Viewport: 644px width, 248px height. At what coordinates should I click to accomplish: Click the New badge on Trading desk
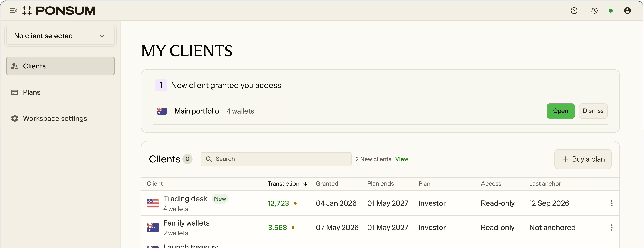point(220,199)
